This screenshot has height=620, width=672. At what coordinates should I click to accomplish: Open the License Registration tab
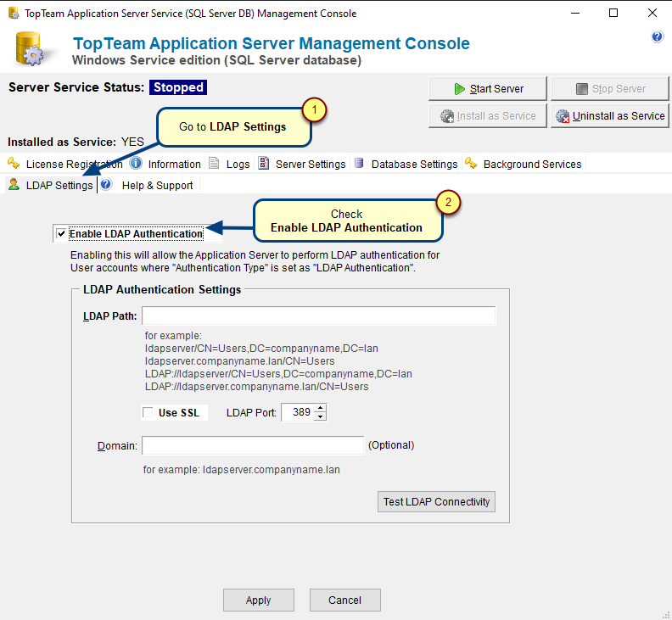(65, 164)
